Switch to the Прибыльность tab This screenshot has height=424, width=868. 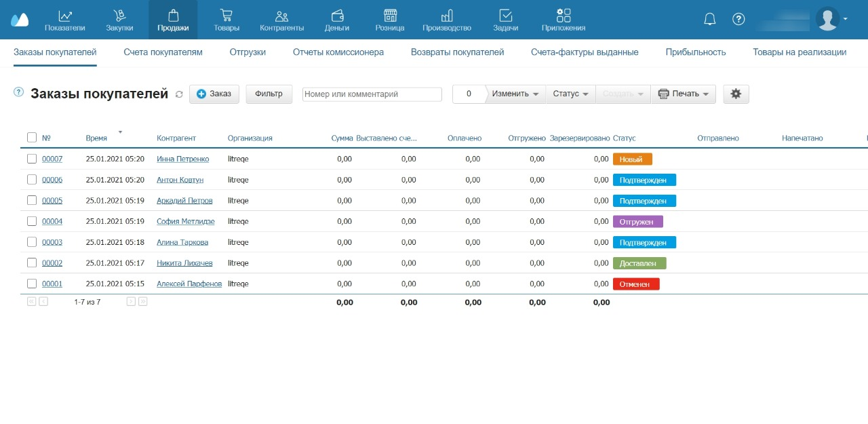tap(696, 52)
